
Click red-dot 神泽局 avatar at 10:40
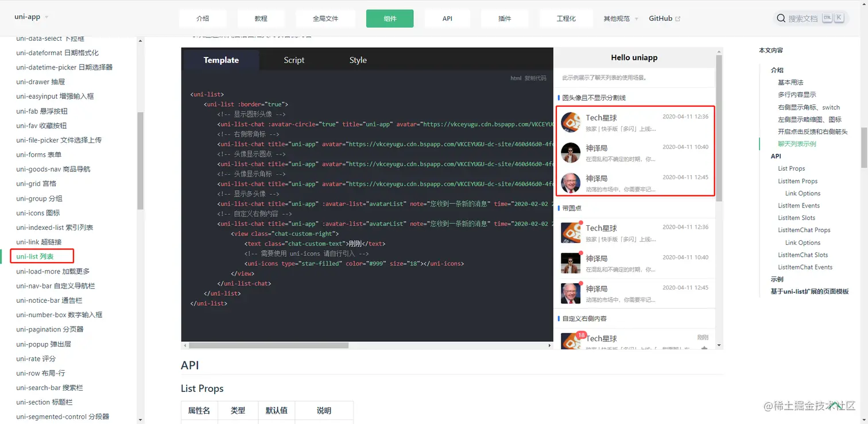point(571,263)
